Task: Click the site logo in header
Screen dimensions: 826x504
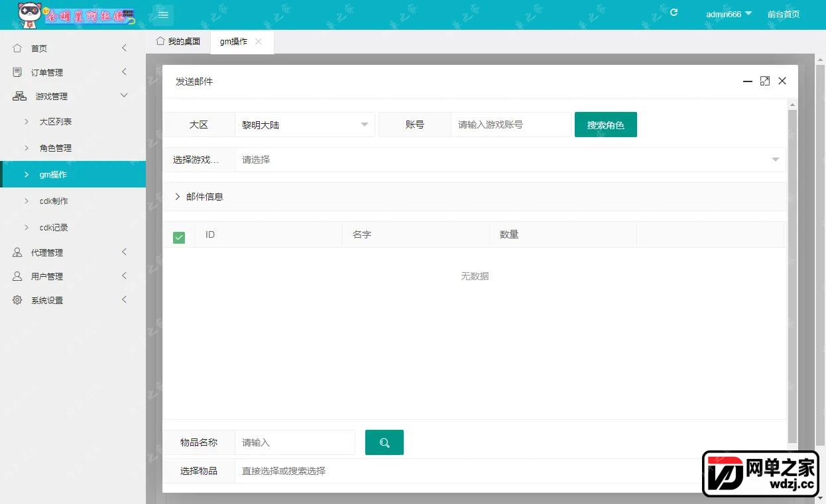Action: point(76,15)
